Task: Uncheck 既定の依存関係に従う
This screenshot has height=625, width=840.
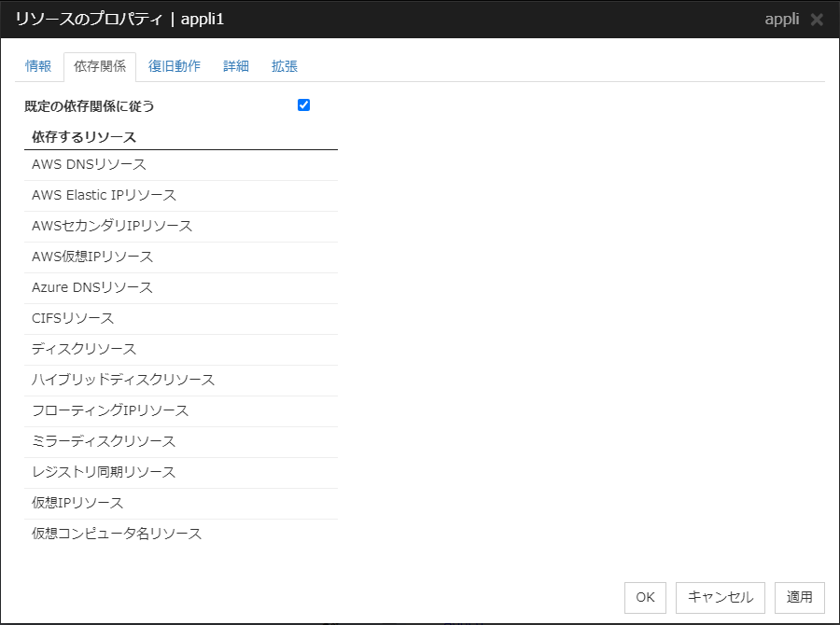Action: [302, 104]
